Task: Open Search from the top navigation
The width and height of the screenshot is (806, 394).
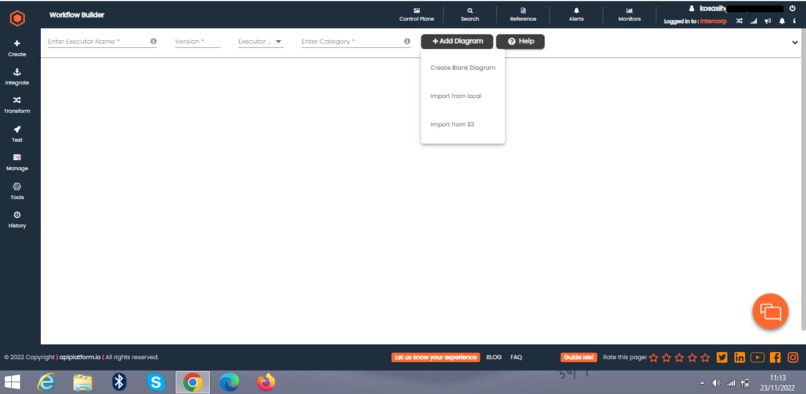Action: (470, 14)
